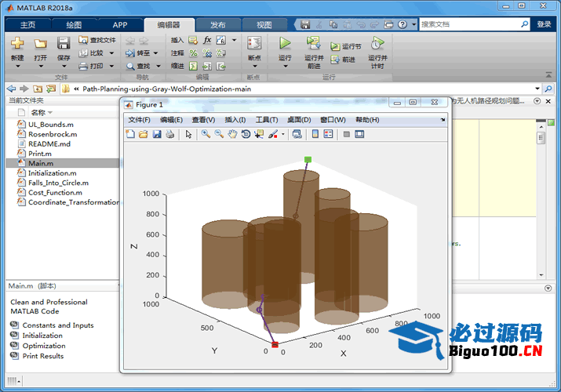Click the New Figure icon in Figure 1 toolbar

[x=130, y=134]
